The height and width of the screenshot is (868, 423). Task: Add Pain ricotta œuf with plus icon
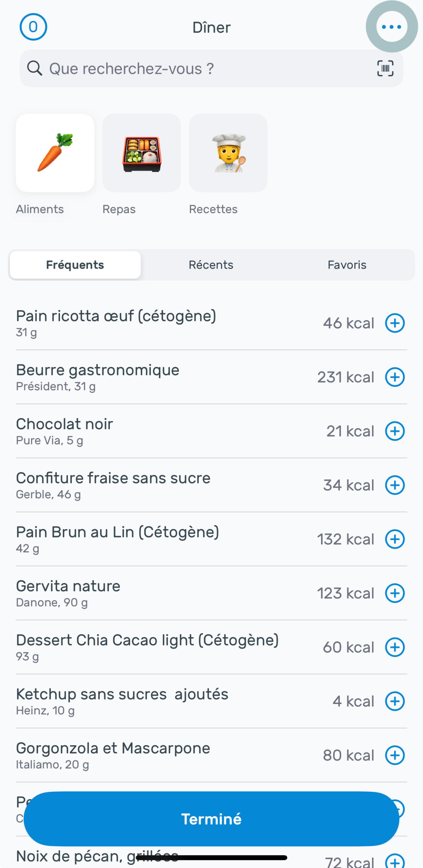pos(395,323)
